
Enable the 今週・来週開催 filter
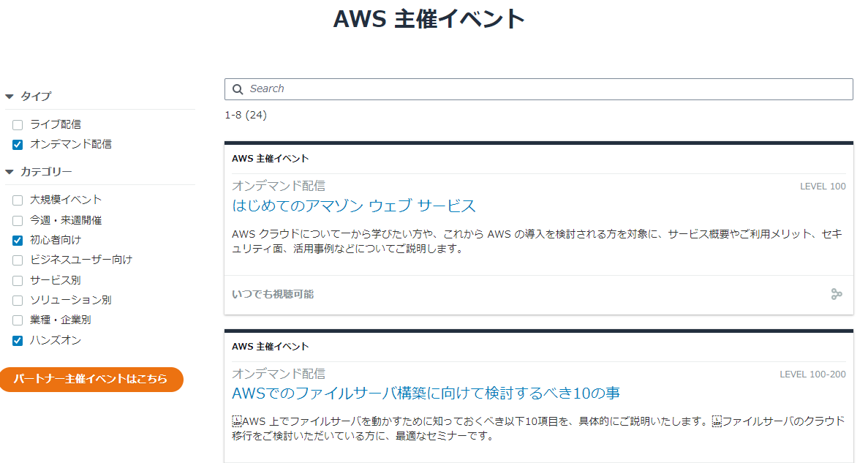(x=18, y=220)
